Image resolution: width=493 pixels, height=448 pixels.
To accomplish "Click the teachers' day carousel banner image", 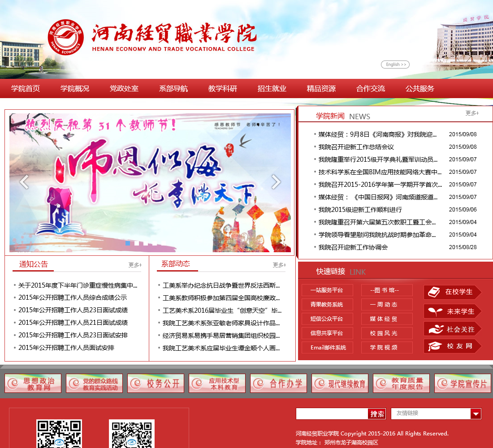I will (150, 183).
